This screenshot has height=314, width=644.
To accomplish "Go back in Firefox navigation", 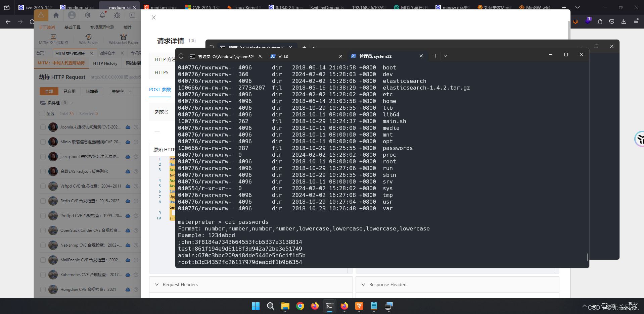I will point(8,21).
